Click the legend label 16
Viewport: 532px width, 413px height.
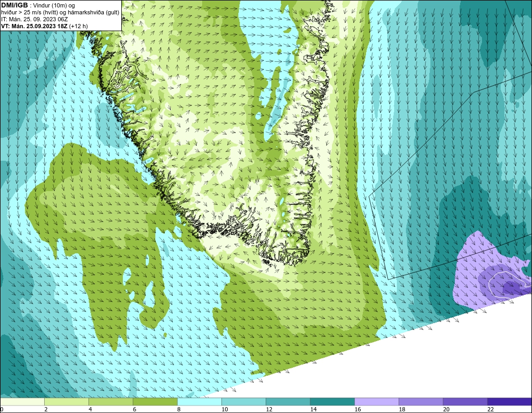pyautogui.click(x=358, y=409)
